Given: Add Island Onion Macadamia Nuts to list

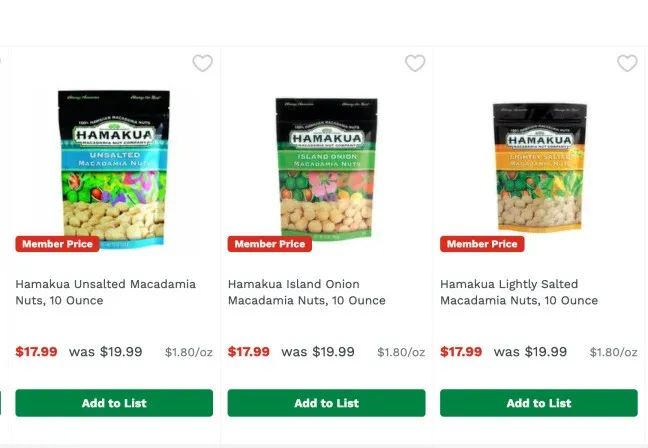Looking at the screenshot, I should [326, 403].
